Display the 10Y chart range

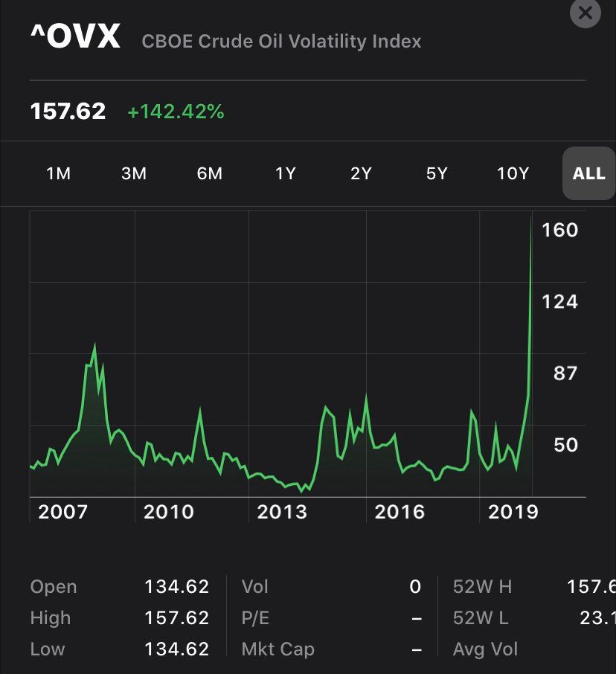(x=513, y=173)
